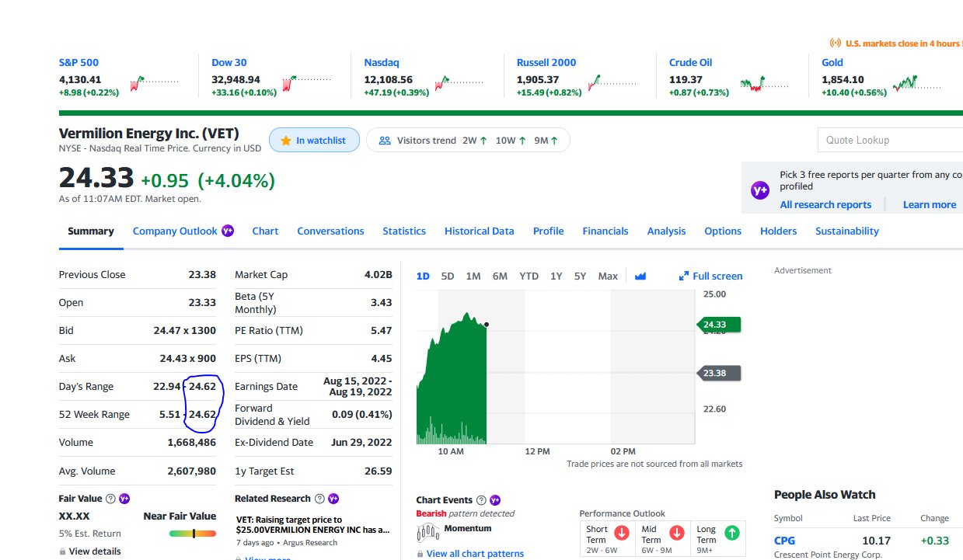963x560 pixels.
Task: Select the 5Y chart range
Action: [580, 276]
